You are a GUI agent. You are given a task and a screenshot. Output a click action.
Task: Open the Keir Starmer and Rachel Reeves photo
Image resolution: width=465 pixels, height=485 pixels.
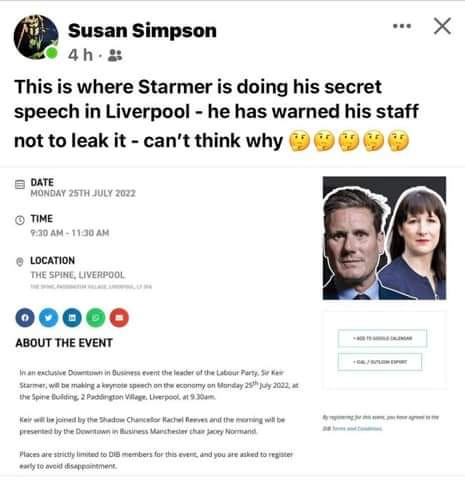pos(384,238)
